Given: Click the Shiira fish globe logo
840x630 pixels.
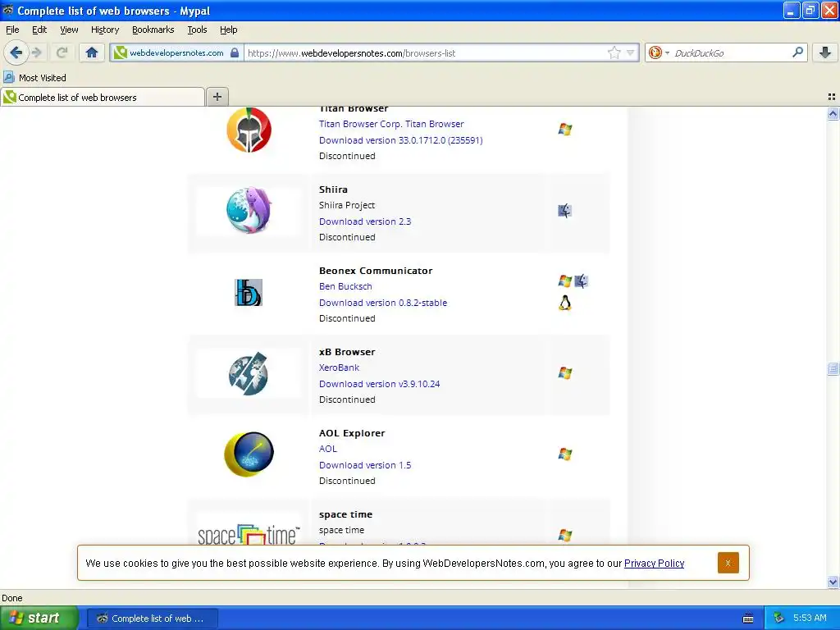Looking at the screenshot, I should [x=249, y=210].
